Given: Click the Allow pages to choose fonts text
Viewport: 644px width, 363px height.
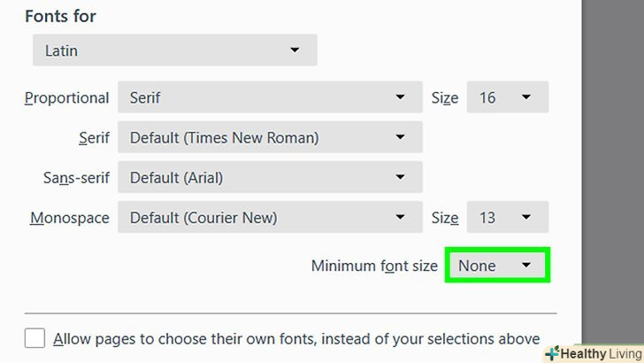Looking at the screenshot, I should (x=296, y=338).
